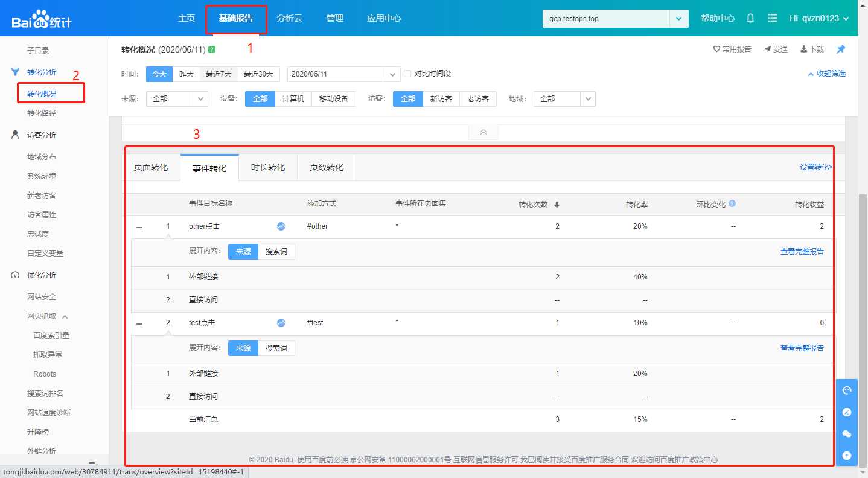Click the back-to-top floating button
Image resolution: width=868 pixels, height=478 pixels.
(847, 456)
